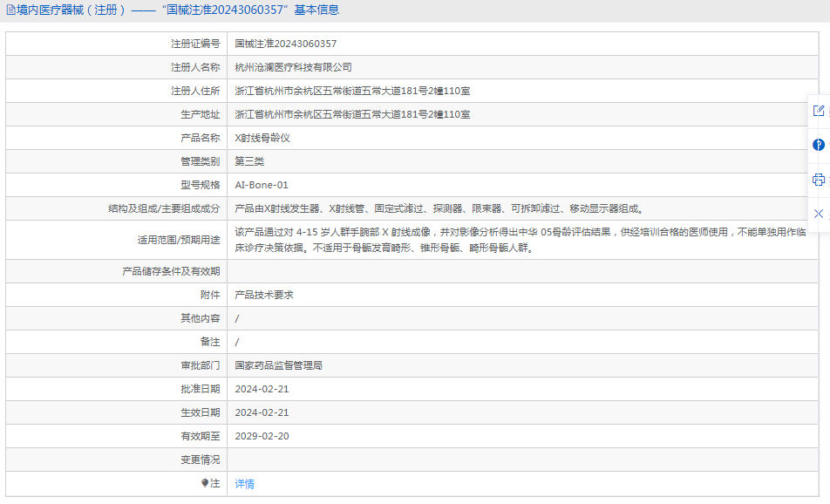Close the side panel with X icon
Viewport: 830px width, 504px height.
point(819,214)
